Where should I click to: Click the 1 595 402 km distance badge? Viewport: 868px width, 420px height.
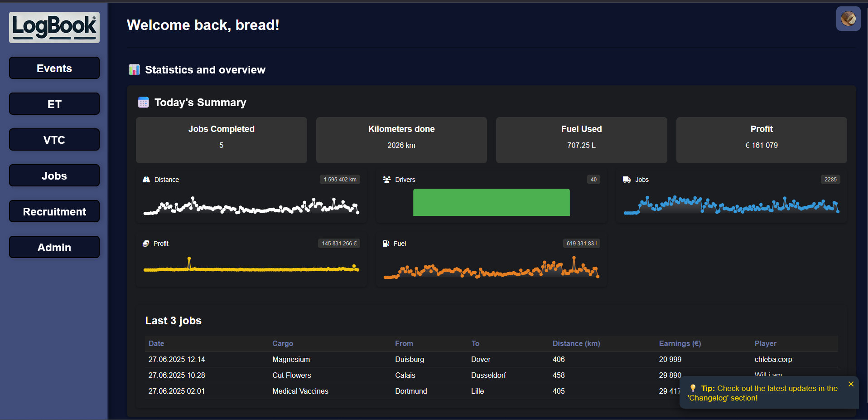pos(340,180)
